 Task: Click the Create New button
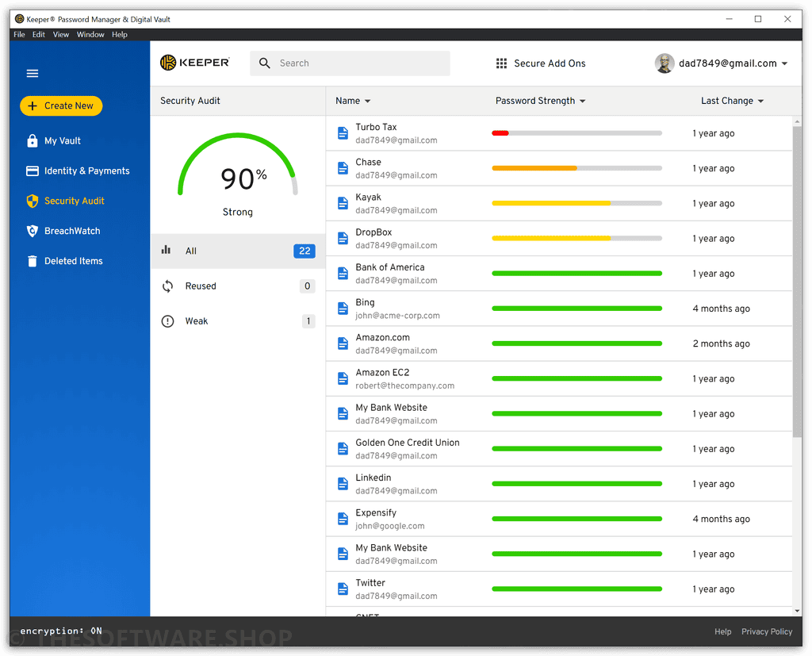[61, 105]
